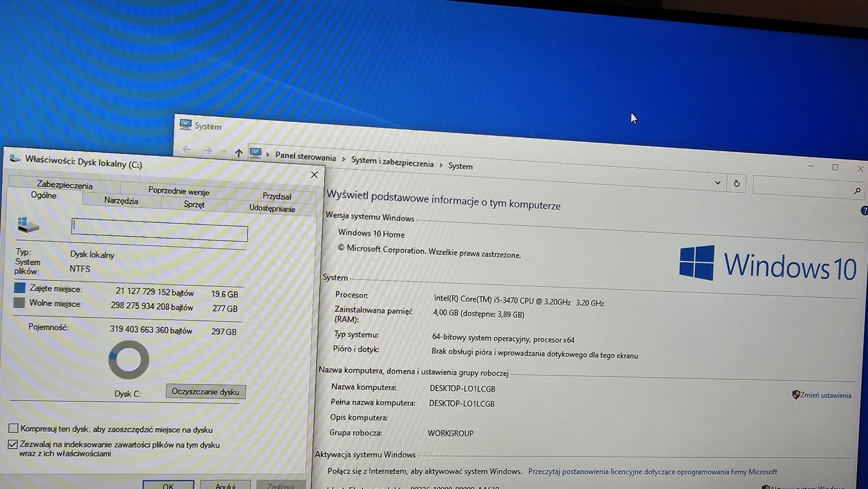Enable Kompresuj ten dysk checkbox
The height and width of the screenshot is (489, 868).
point(13,428)
